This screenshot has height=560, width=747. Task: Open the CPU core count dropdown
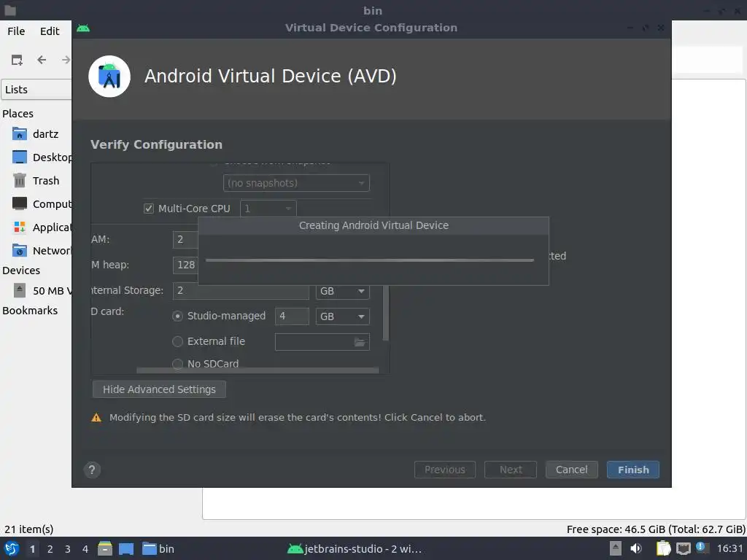(x=268, y=209)
